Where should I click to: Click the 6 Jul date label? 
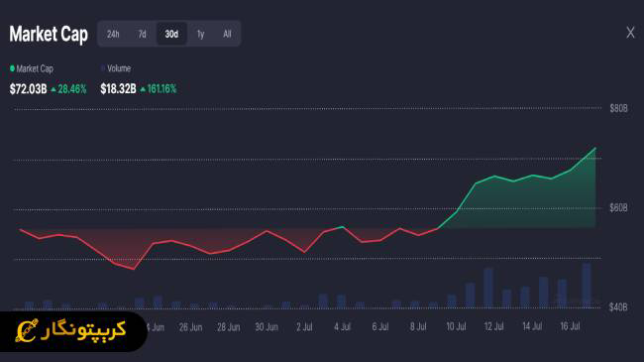tap(380, 327)
